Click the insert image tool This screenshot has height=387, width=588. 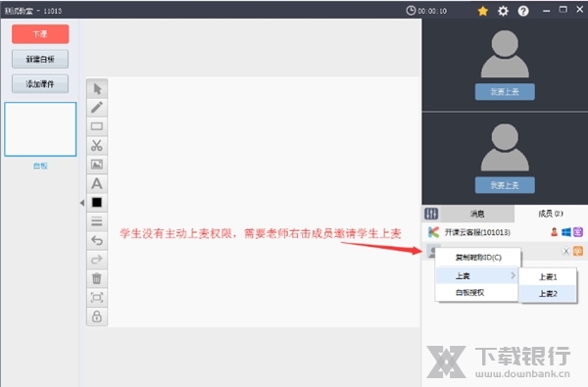coord(97,165)
